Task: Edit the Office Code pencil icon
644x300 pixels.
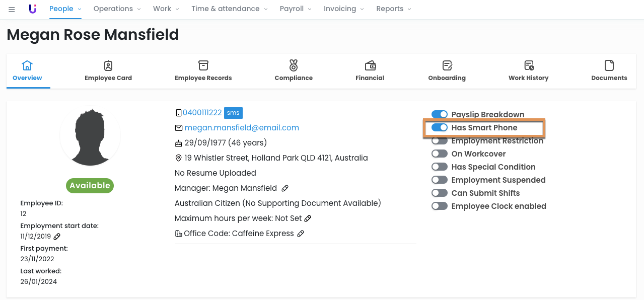Action: point(301,234)
